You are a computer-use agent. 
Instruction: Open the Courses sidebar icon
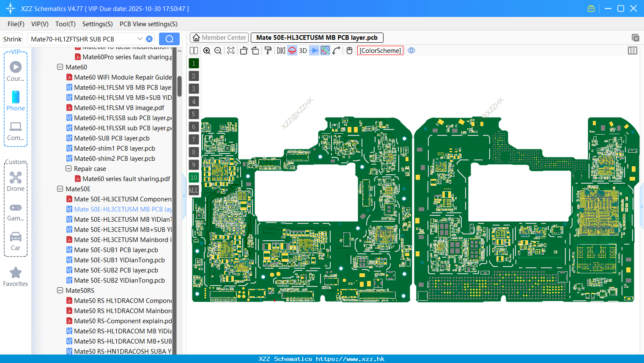(16, 71)
